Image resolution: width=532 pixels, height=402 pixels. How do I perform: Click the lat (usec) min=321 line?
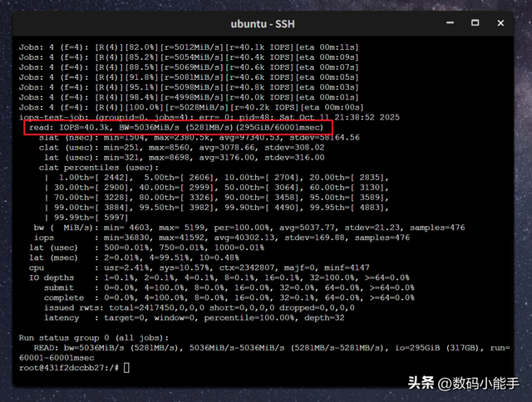point(185,157)
